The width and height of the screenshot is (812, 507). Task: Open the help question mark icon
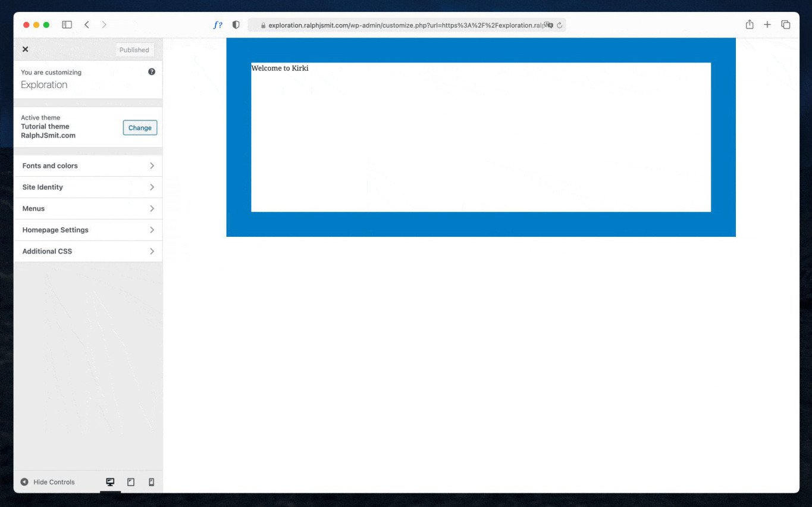[x=152, y=71]
